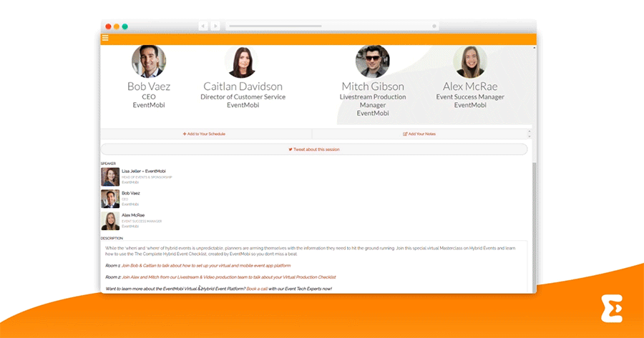Open Bob Vaez speaker list thumbnail
Viewport: 644px width, 338px height.
110,199
